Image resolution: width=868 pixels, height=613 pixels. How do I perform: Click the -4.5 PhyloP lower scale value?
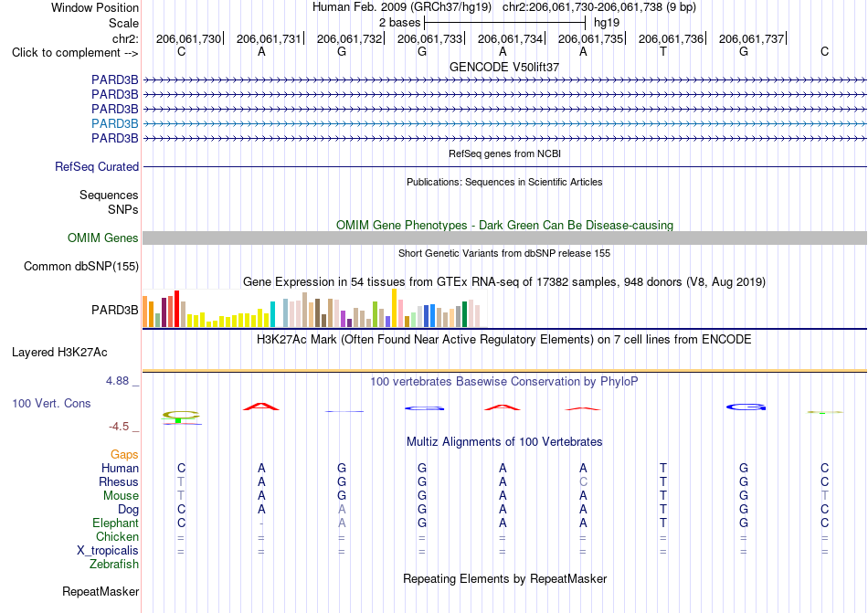click(x=119, y=426)
